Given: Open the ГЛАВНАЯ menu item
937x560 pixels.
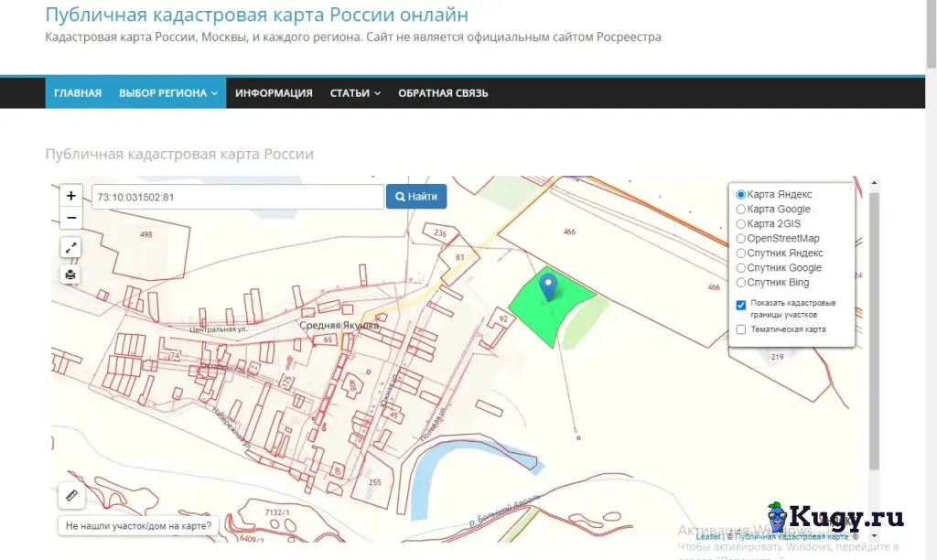Looking at the screenshot, I should [78, 93].
